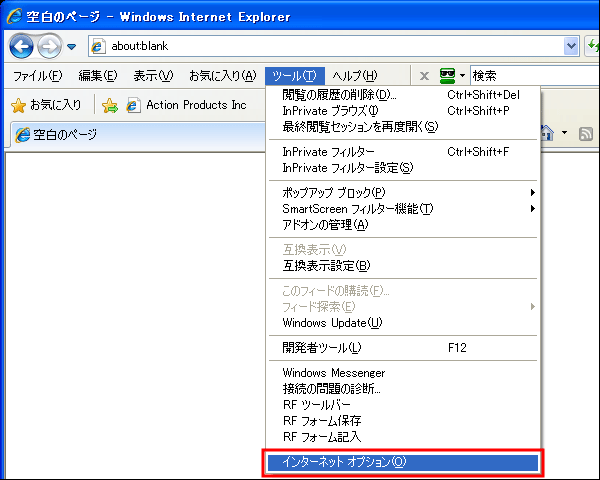Select 最終閲覧セッションを再度開く(S)
The height and width of the screenshot is (480, 600).
pyautogui.click(x=403, y=127)
